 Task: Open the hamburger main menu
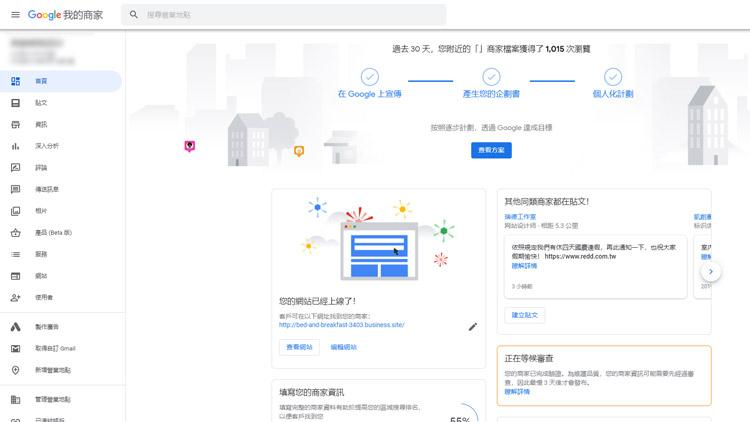point(15,15)
